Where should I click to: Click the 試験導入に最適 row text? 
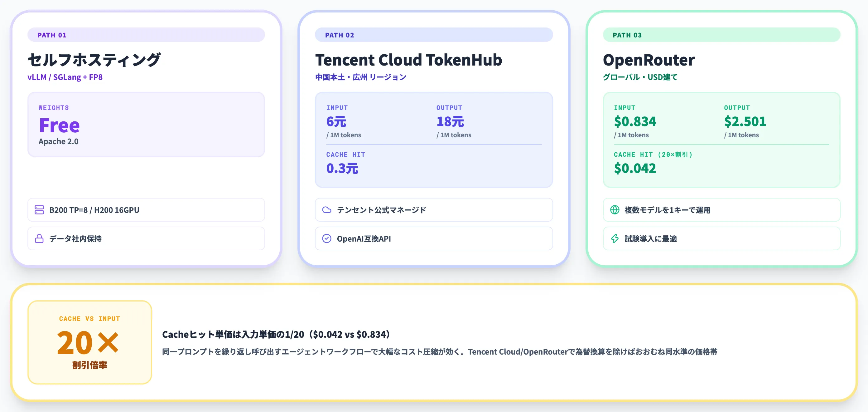pos(650,238)
